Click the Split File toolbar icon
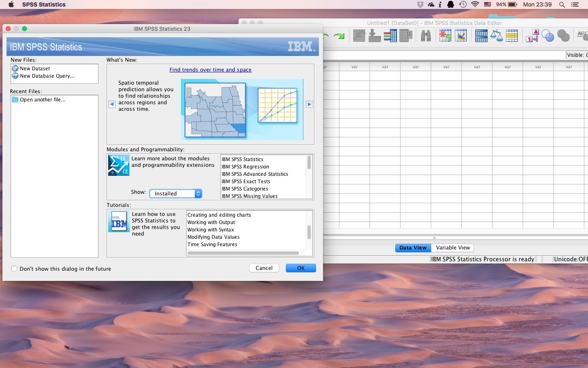588x368 pixels. pyautogui.click(x=481, y=36)
